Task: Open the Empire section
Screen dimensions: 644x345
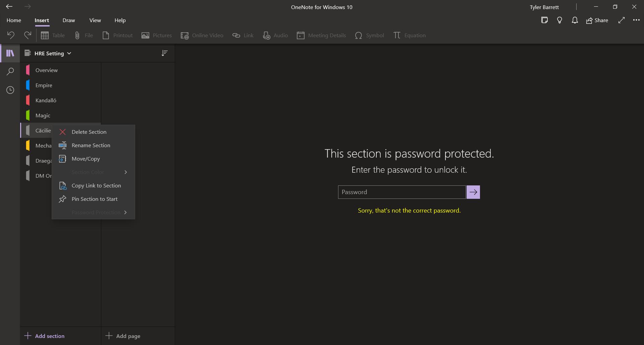Action: (61, 85)
